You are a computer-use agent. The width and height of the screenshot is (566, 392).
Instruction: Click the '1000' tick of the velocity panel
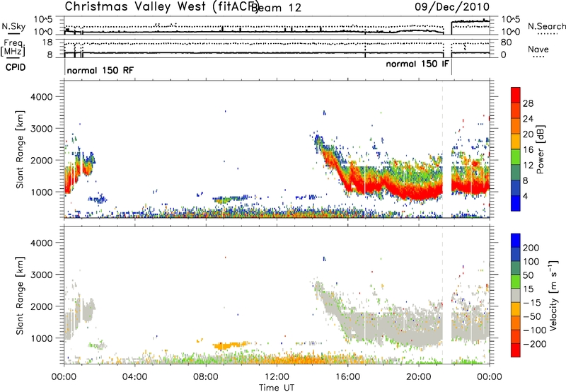coord(42,338)
